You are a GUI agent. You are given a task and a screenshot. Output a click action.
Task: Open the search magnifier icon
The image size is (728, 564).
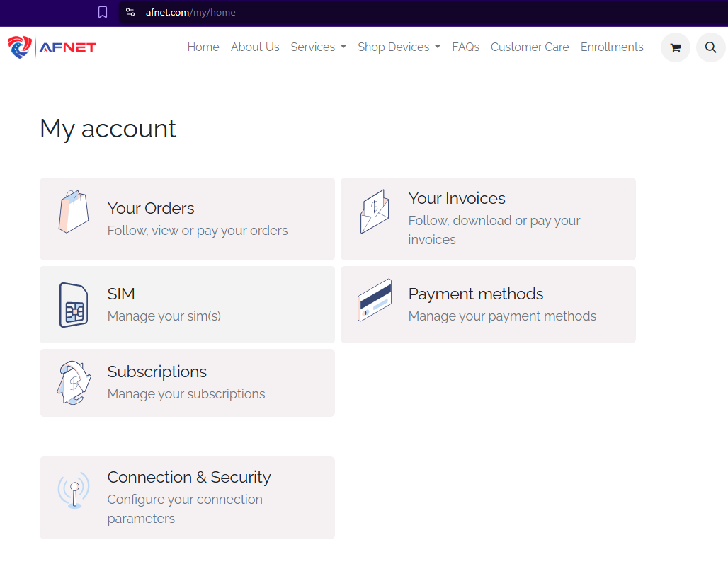(711, 48)
